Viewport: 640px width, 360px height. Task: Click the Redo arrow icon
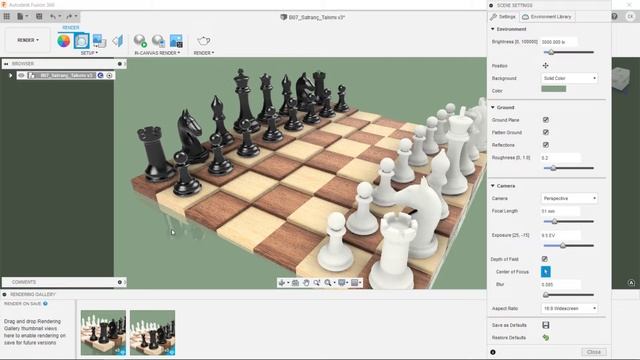(69, 16)
